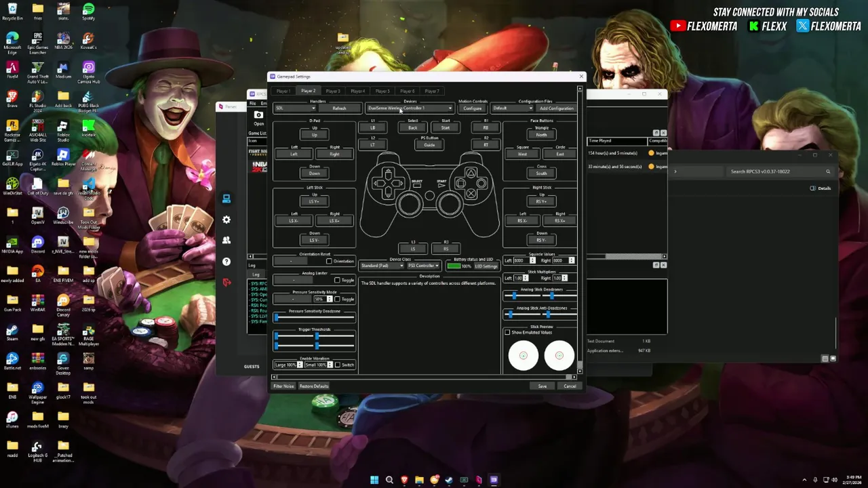Switch to Player 3 tab
868x488 pixels.
(x=333, y=91)
